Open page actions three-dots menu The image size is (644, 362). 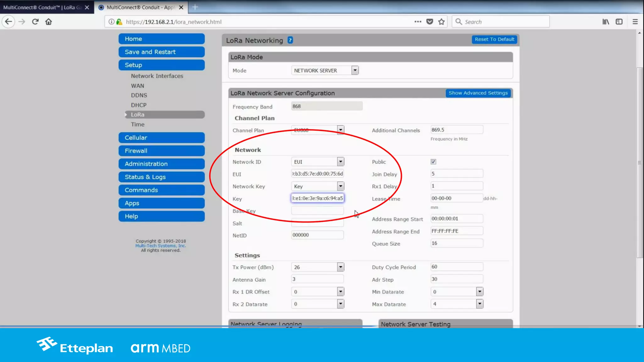click(418, 22)
